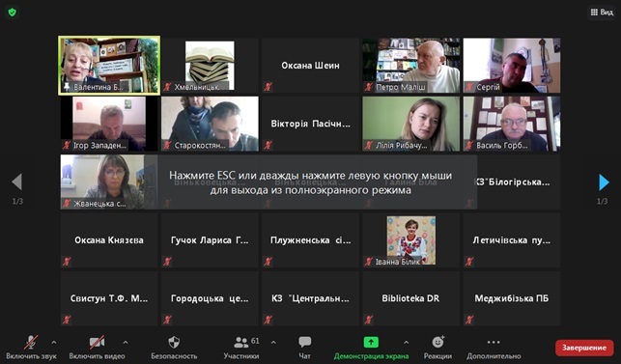Go to previous participants page arrow

(x=17, y=182)
